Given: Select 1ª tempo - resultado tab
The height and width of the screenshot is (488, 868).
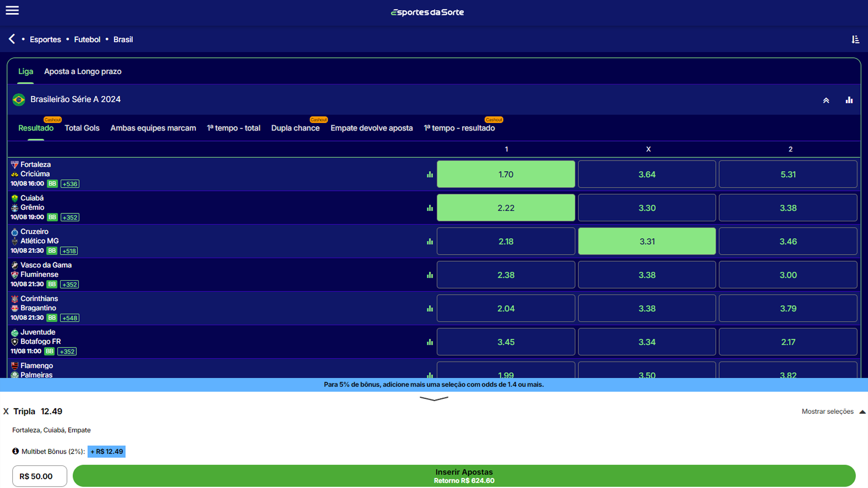Looking at the screenshot, I should 459,128.
